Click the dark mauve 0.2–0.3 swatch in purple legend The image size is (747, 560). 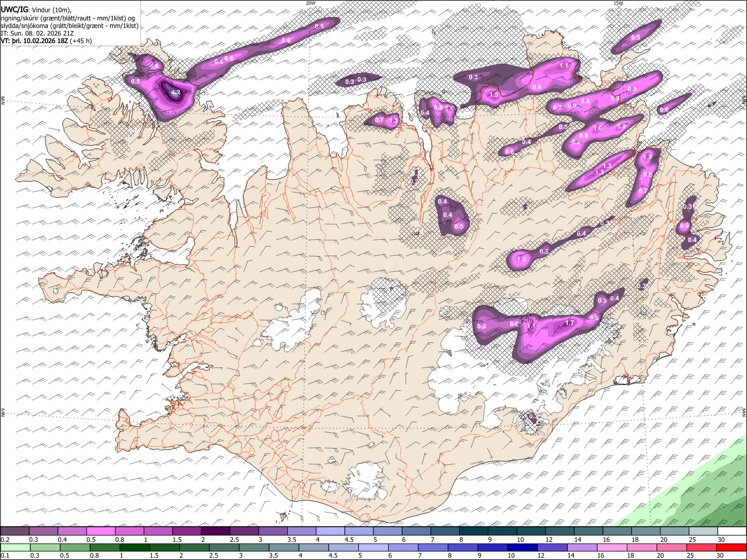tap(15, 531)
